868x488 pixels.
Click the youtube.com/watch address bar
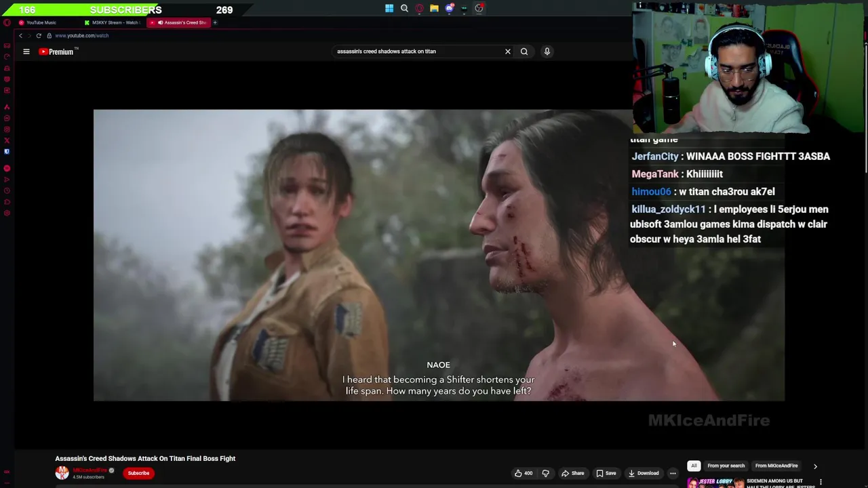[x=82, y=35]
